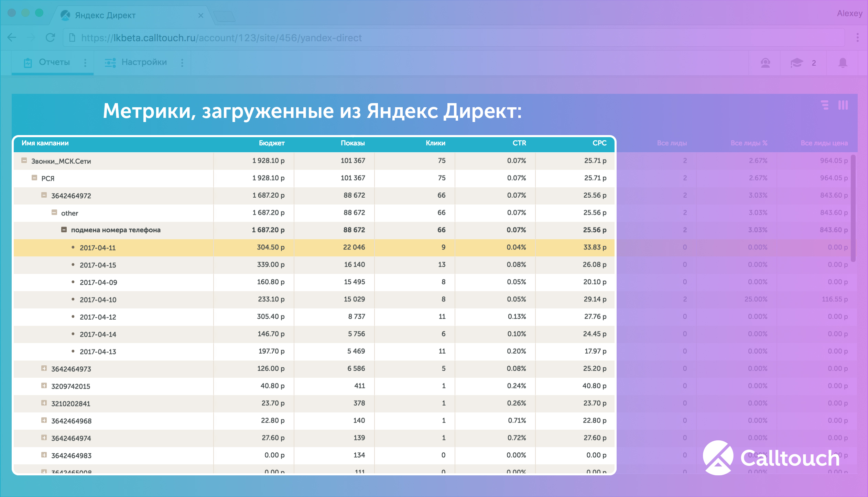Open the Отчеты tab
Screen dimensions: 868x497
52,63
